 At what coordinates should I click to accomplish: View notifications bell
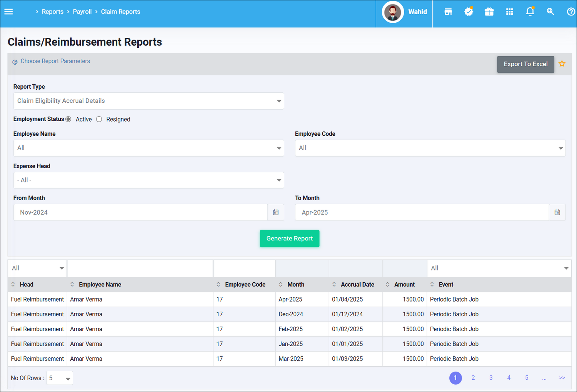pos(530,12)
